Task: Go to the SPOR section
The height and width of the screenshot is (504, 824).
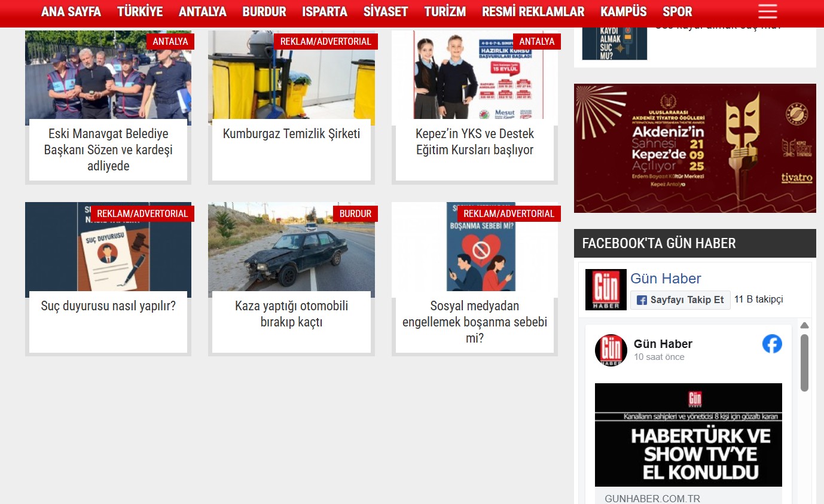Action: pyautogui.click(x=677, y=12)
